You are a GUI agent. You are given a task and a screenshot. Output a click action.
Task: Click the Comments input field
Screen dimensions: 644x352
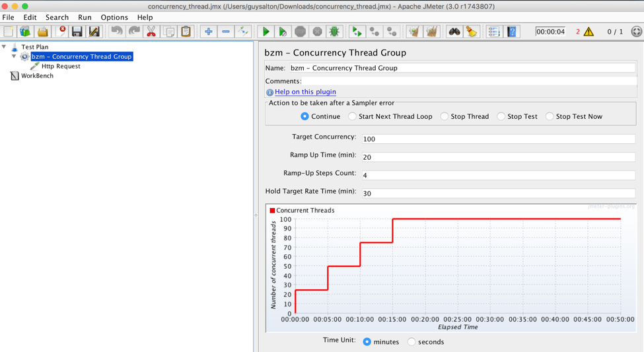coord(469,81)
